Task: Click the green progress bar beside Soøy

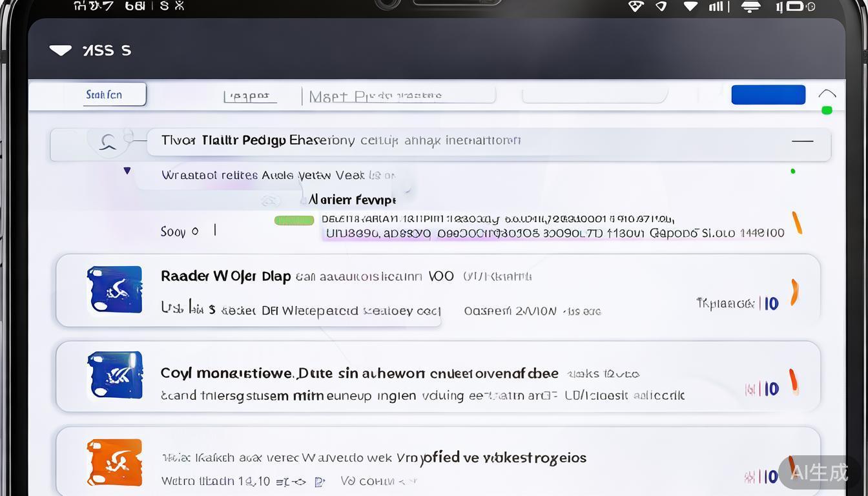Action: 294,220
